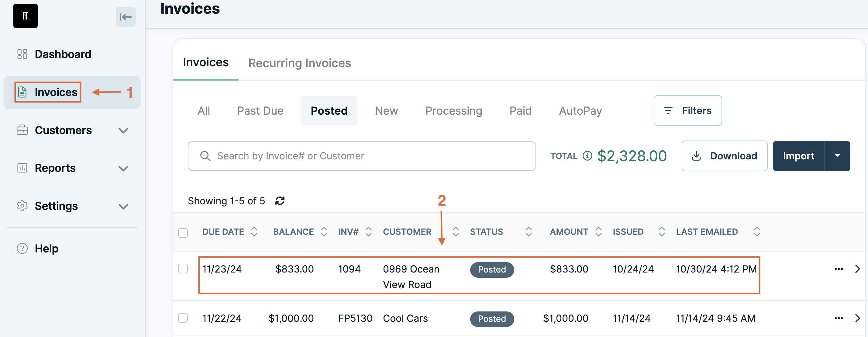The height and width of the screenshot is (337, 868).
Task: Open the Import button dropdown arrow
Action: [837, 156]
